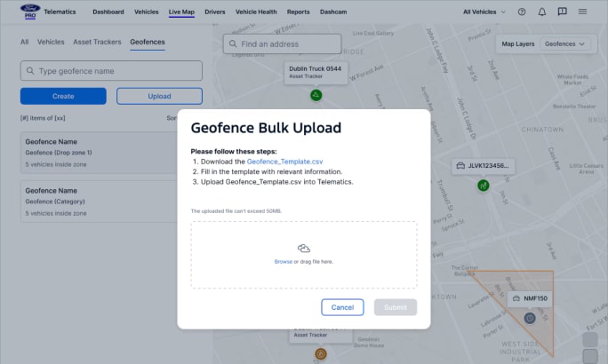This screenshot has width=608, height=364.
Task: Open the Vehicle Health menu item
Action: tap(257, 12)
